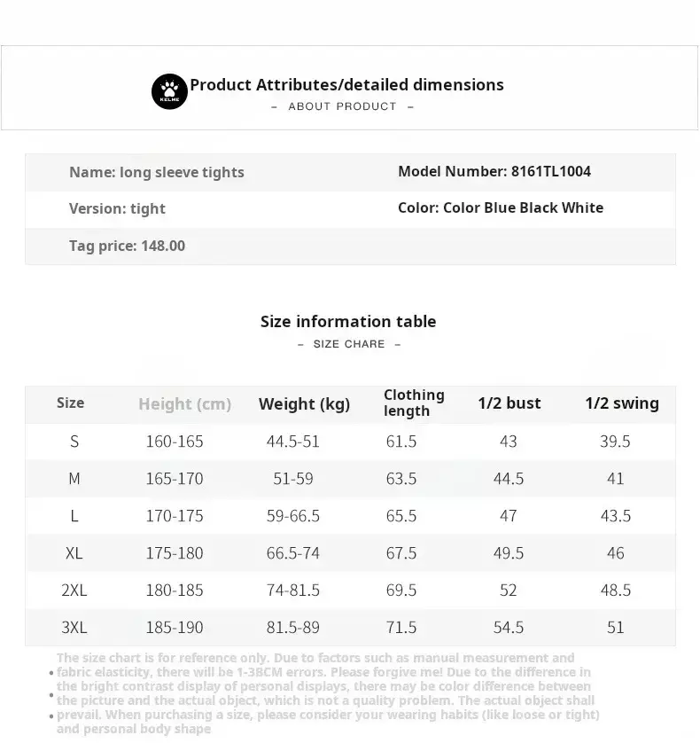Click the ABOUT PRODUCT subtitle

(342, 106)
